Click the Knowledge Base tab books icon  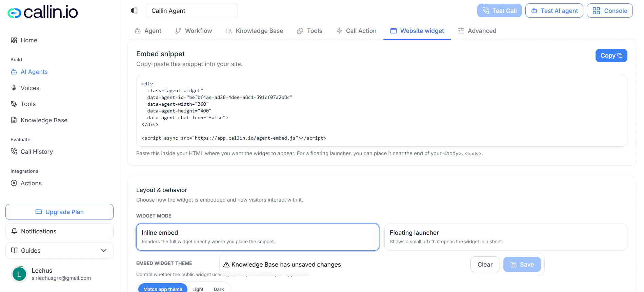coord(229,31)
